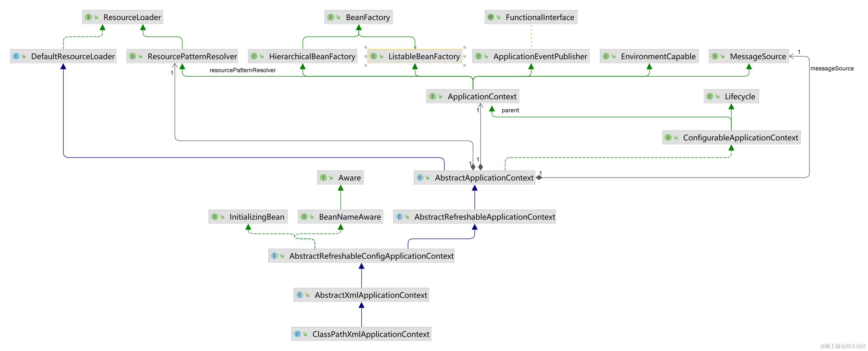
Task: Click the parent edge label
Action: pos(510,110)
